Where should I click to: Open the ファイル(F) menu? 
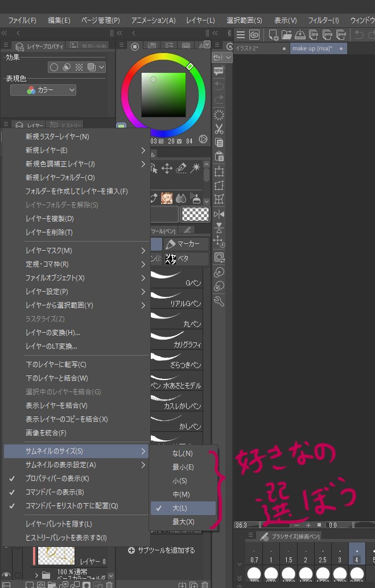click(22, 21)
